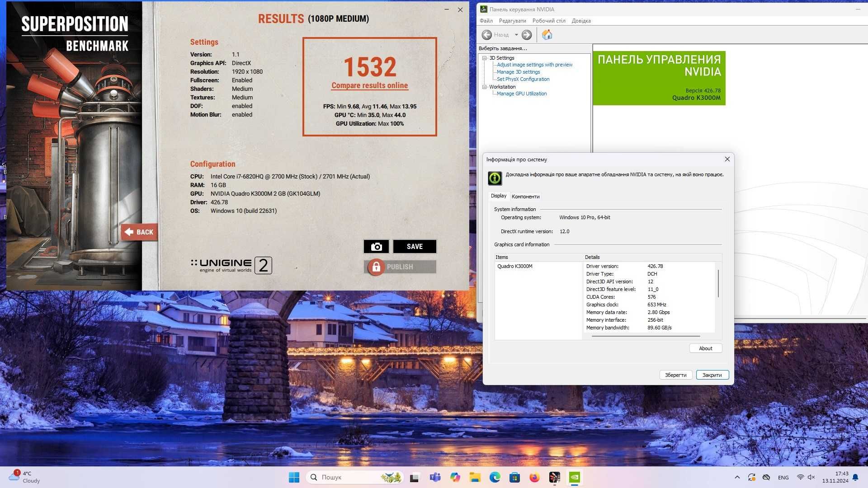Viewport: 868px width, 488px height.
Task: Open the Файл menu
Action: point(486,21)
